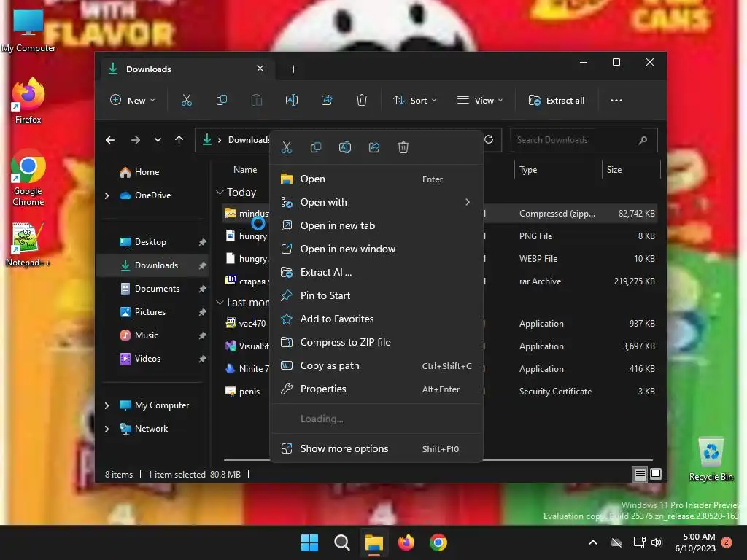Select Open in new window

click(376, 249)
